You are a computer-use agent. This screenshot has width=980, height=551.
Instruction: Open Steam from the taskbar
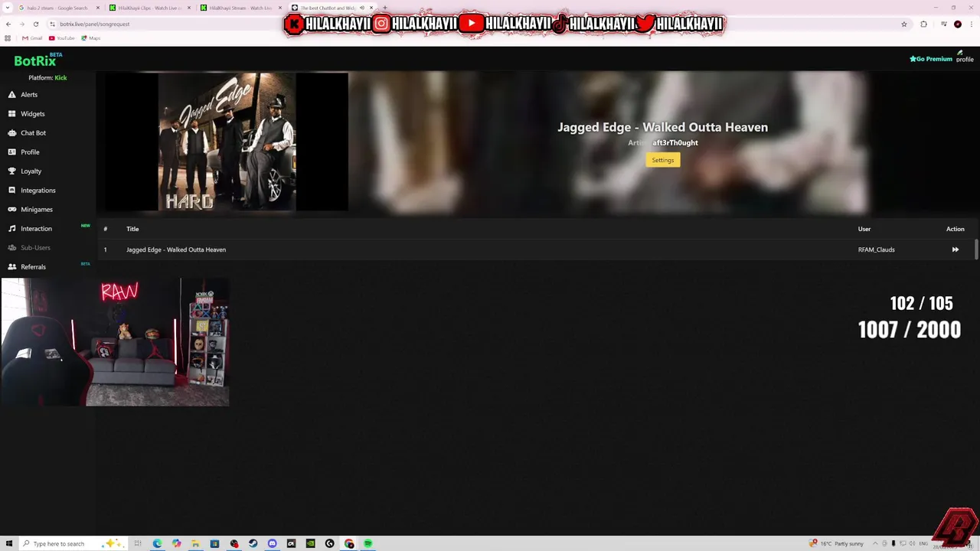253,543
